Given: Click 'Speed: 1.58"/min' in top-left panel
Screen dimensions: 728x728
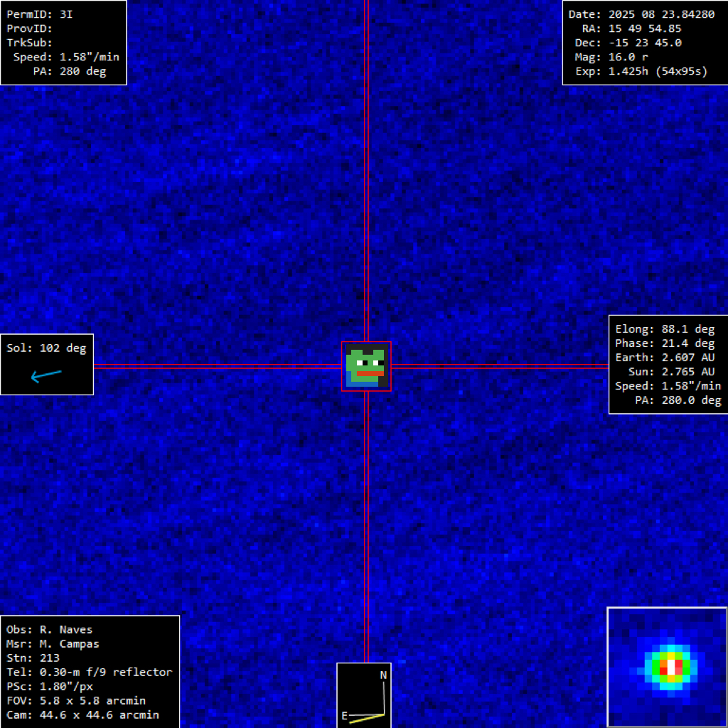Looking at the screenshot, I should click(x=66, y=57).
